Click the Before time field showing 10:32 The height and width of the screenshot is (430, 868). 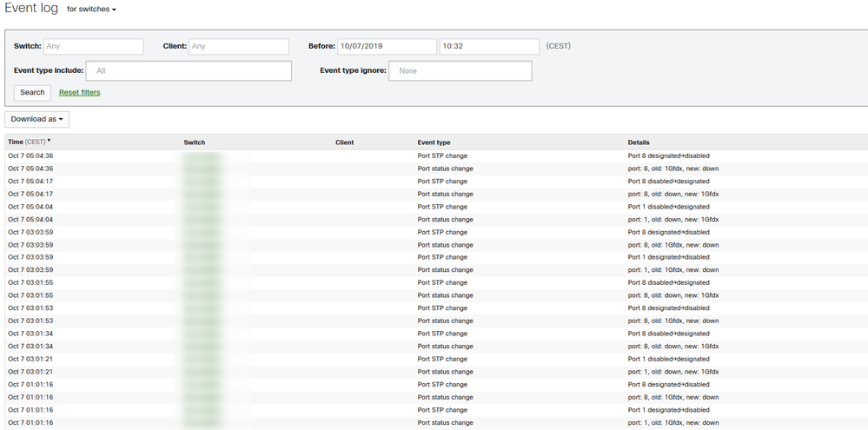489,46
